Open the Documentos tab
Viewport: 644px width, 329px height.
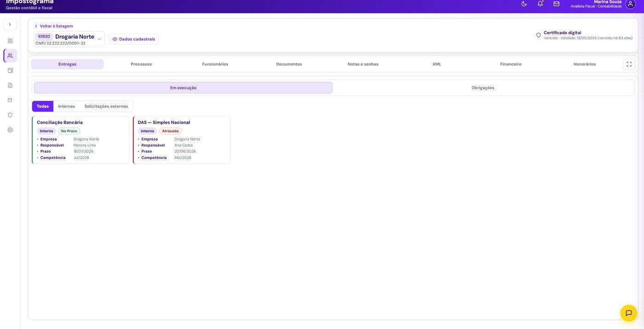289,64
